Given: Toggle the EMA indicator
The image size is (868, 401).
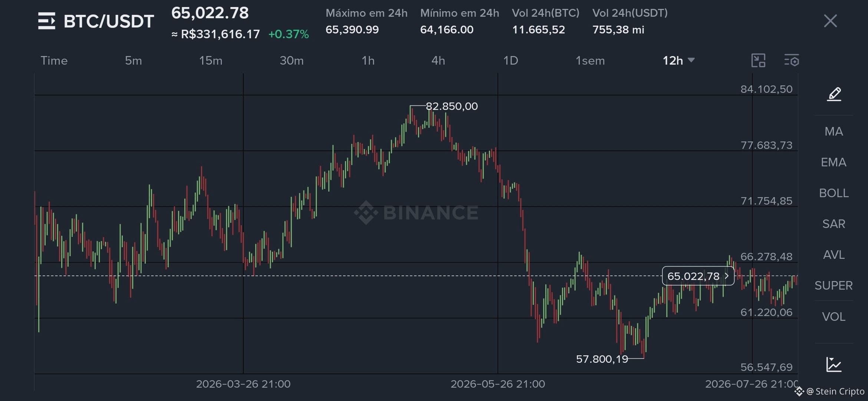Looking at the screenshot, I should [834, 162].
